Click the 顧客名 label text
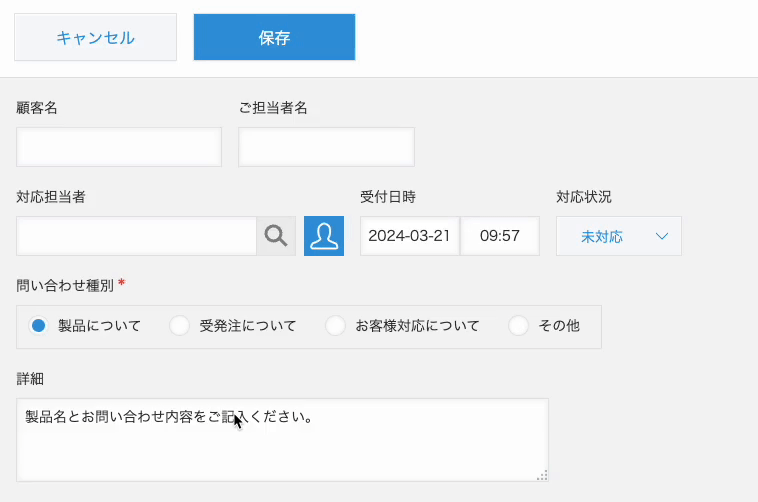Image resolution: width=758 pixels, height=502 pixels. pyautogui.click(x=37, y=107)
